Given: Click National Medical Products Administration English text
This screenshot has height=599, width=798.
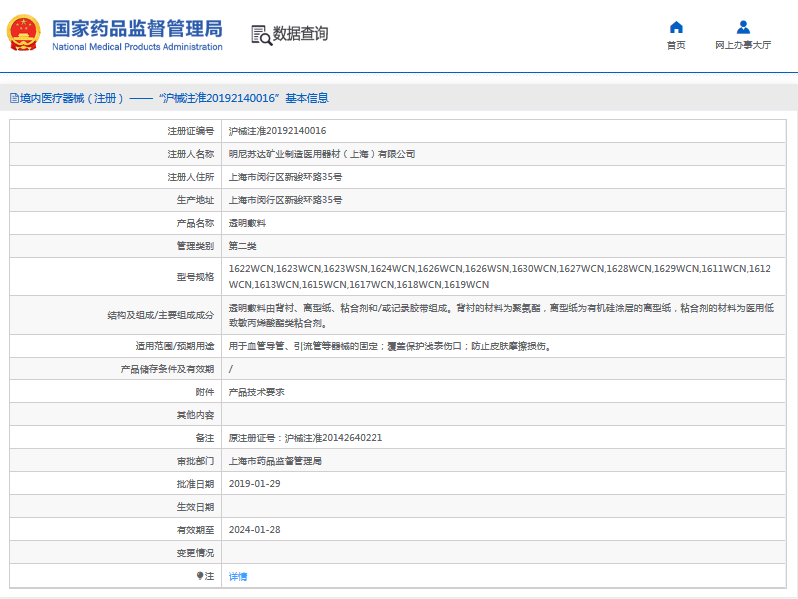Looking at the screenshot, I should pyautogui.click(x=136, y=47).
